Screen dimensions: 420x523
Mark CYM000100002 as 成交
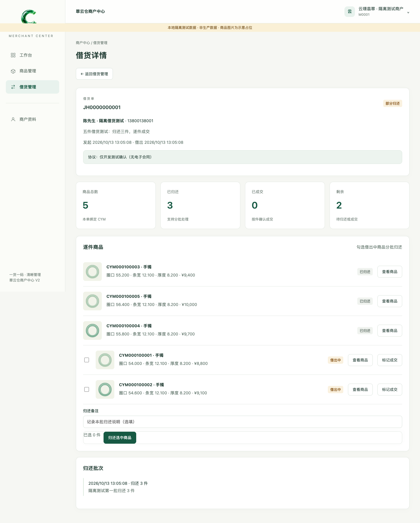coord(390,389)
